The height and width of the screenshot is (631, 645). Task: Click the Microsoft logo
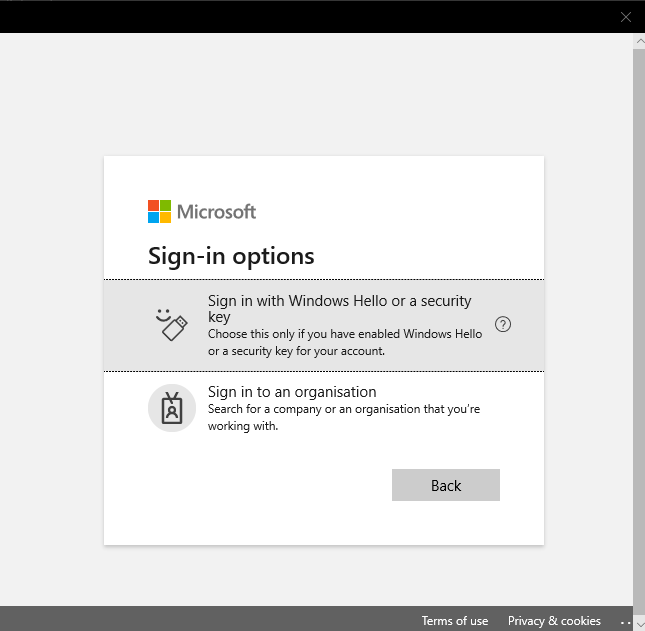click(202, 212)
